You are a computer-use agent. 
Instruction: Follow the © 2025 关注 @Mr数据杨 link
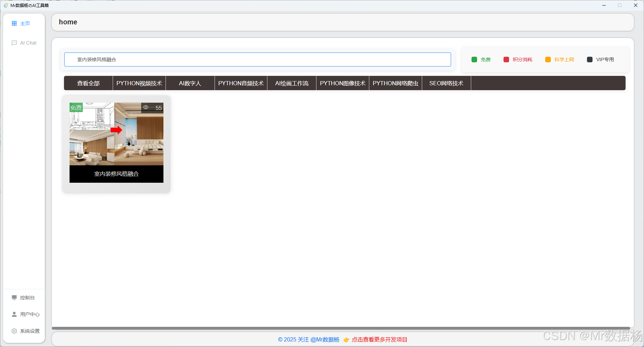point(308,340)
